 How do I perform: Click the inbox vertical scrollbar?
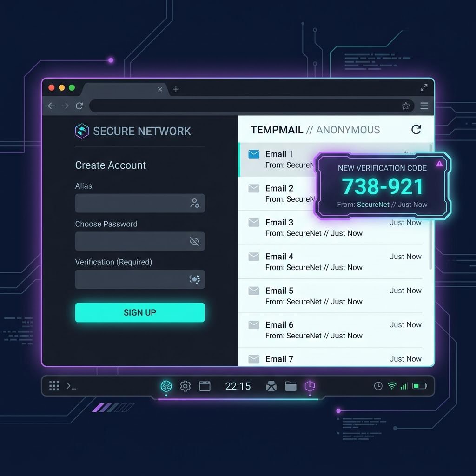(430, 206)
